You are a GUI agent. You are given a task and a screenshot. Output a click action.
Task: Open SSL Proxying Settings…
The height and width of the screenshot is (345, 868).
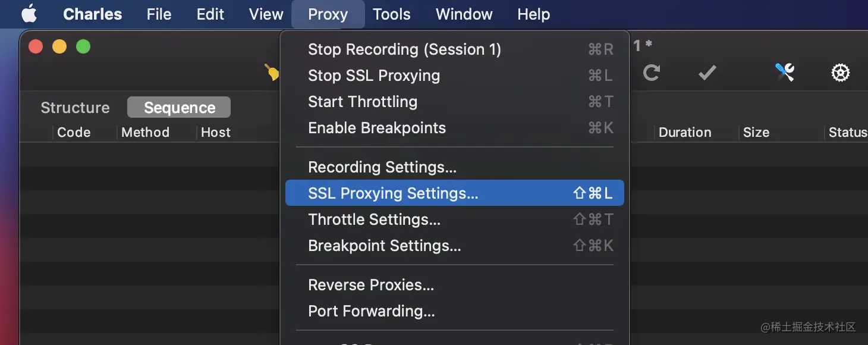[x=393, y=193]
